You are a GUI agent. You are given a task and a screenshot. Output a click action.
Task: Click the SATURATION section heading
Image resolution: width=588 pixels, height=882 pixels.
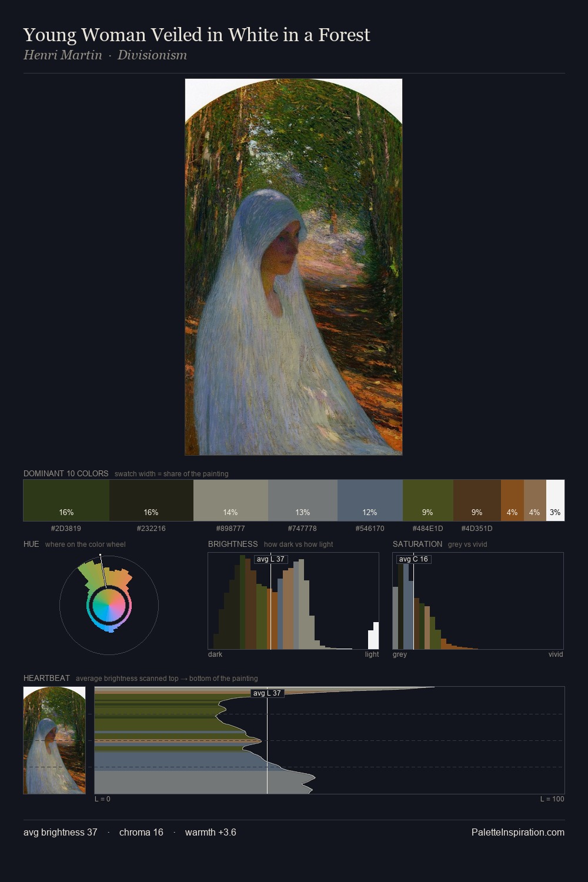coord(417,544)
